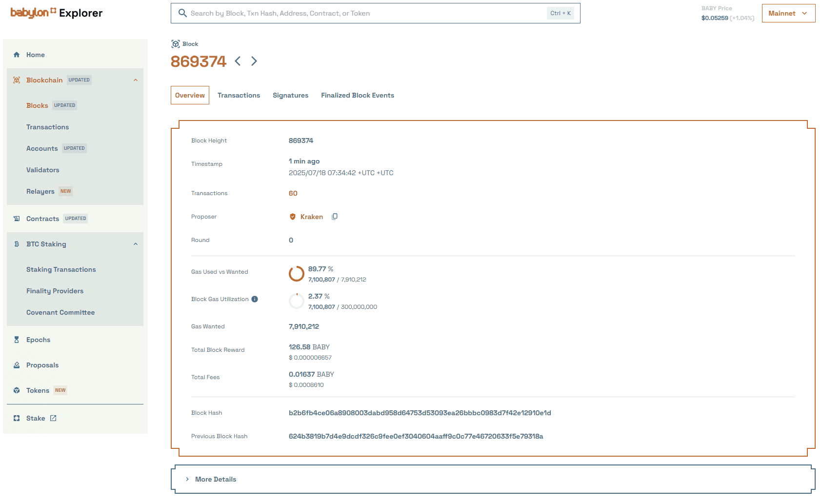Open Finality Providers in sidebar
Viewport: 822px width, 504px height.
coord(55,291)
